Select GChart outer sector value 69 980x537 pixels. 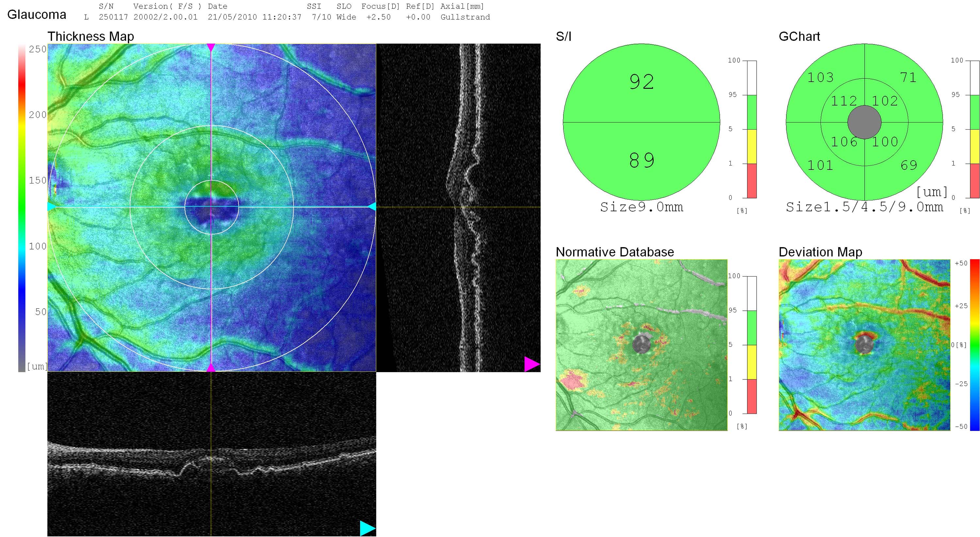coord(908,165)
